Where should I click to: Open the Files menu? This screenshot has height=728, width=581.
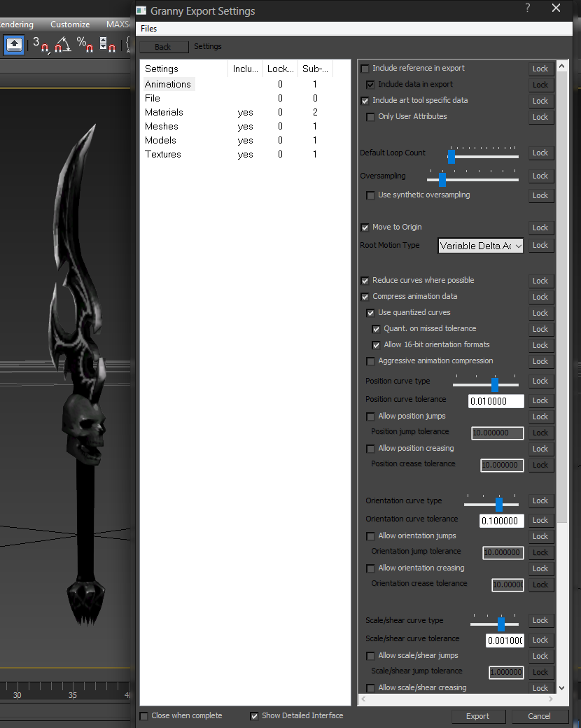pos(148,28)
